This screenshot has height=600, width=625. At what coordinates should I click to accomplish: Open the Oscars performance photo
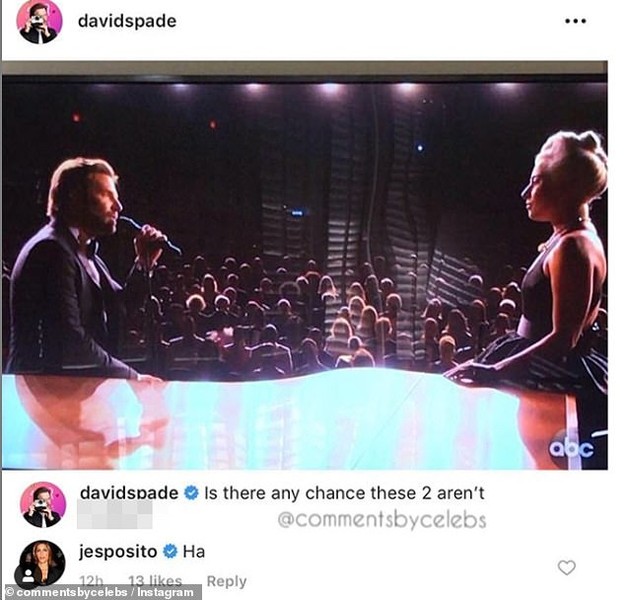click(x=305, y=265)
